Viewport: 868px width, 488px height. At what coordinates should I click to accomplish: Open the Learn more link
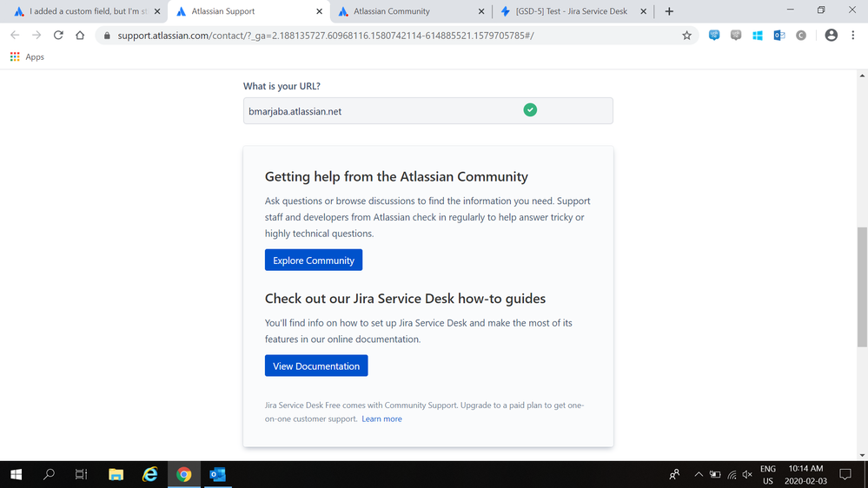point(382,419)
